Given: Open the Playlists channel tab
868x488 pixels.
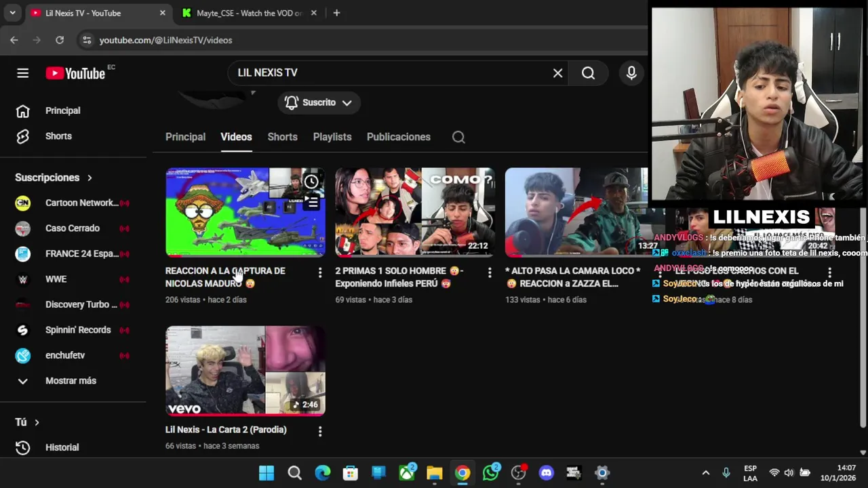Looking at the screenshot, I should [x=332, y=137].
